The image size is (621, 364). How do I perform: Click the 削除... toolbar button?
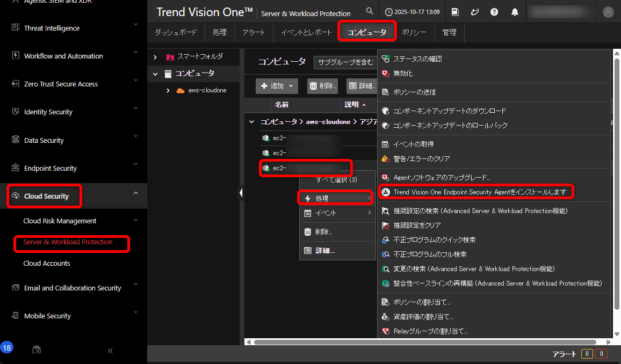point(322,86)
